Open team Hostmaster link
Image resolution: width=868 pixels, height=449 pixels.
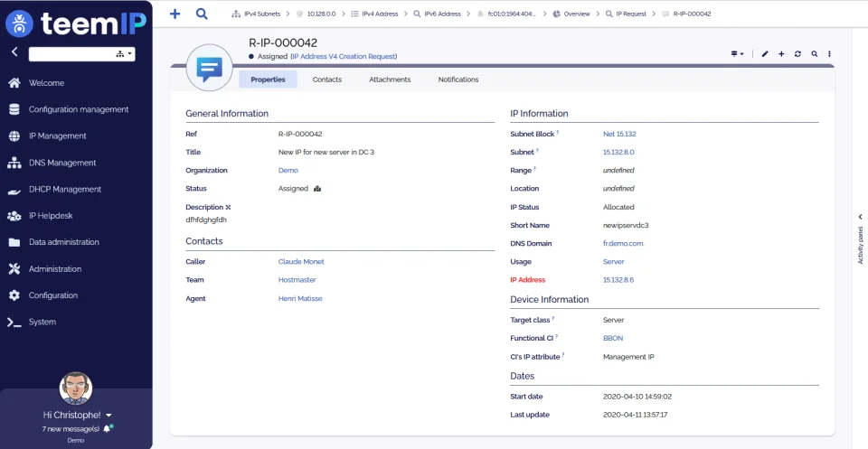click(x=297, y=280)
